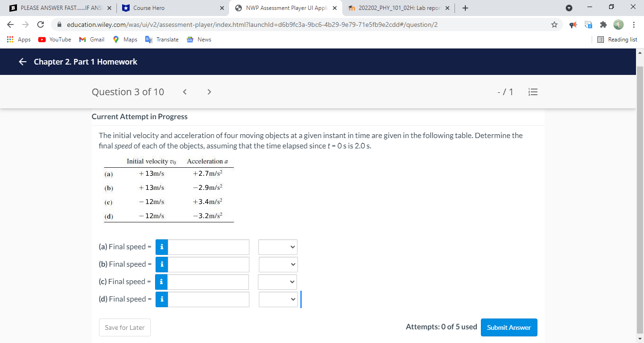Click the tab search dropdown circle icon

coord(569,8)
